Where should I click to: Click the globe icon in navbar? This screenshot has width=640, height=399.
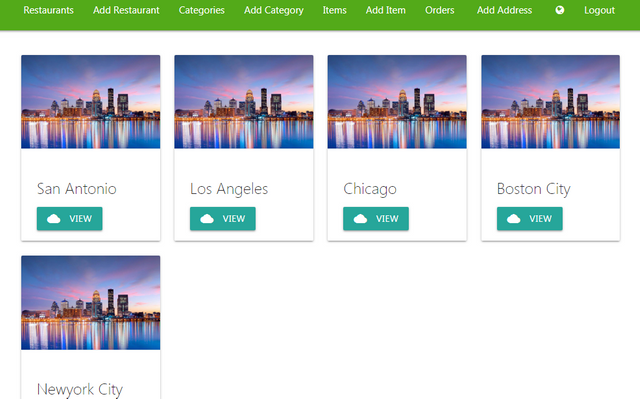[x=560, y=10]
